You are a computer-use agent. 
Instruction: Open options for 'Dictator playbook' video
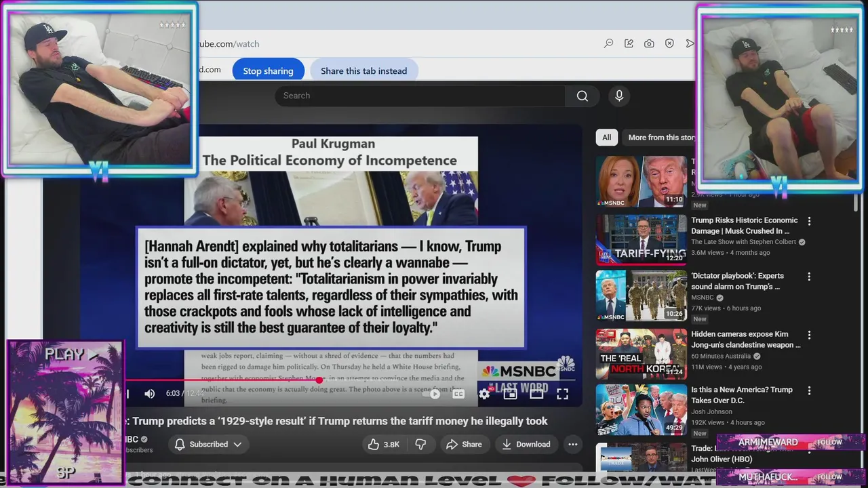tap(809, 277)
